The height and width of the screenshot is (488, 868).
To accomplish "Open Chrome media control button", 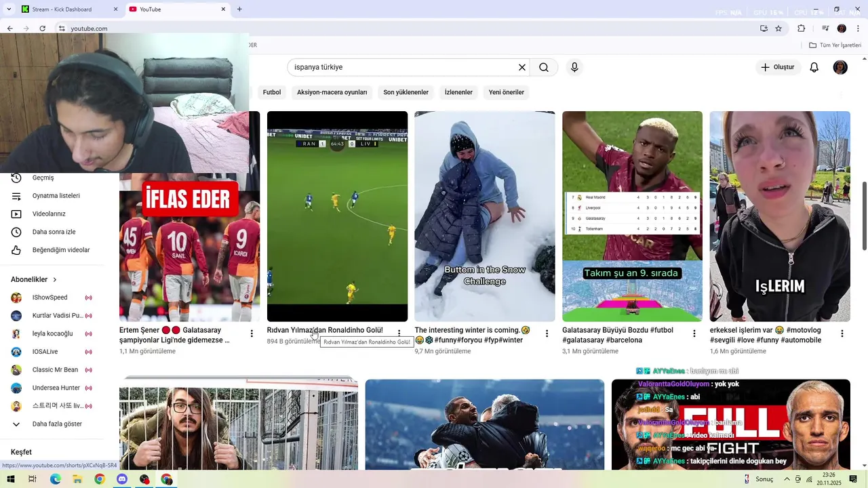I will click(x=825, y=28).
